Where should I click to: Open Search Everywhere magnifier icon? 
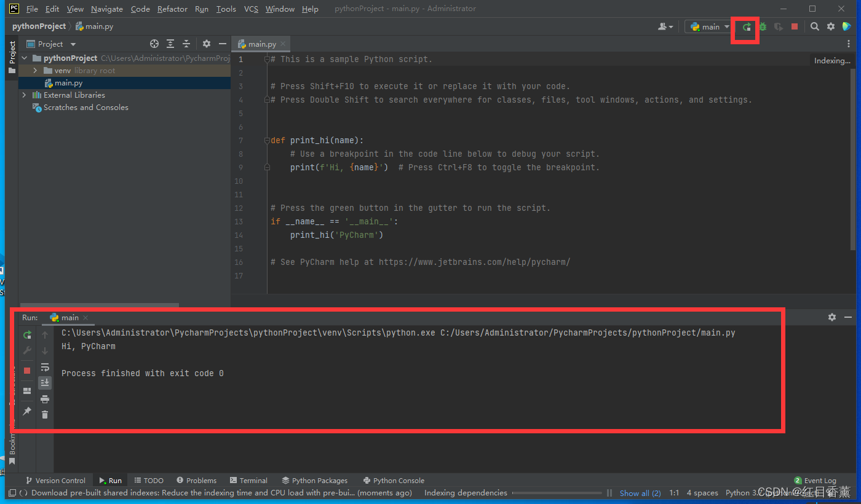[814, 27]
